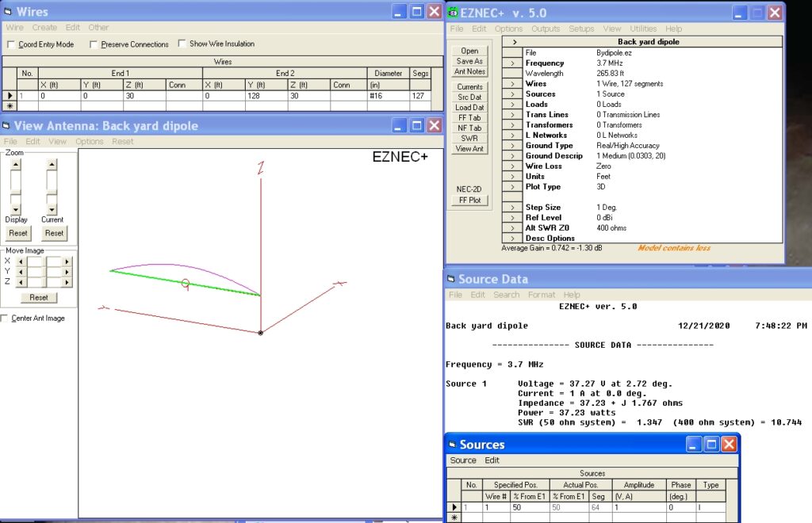The width and height of the screenshot is (812, 523).
Task: Open the Trans Lines arrow button
Action: [x=513, y=115]
